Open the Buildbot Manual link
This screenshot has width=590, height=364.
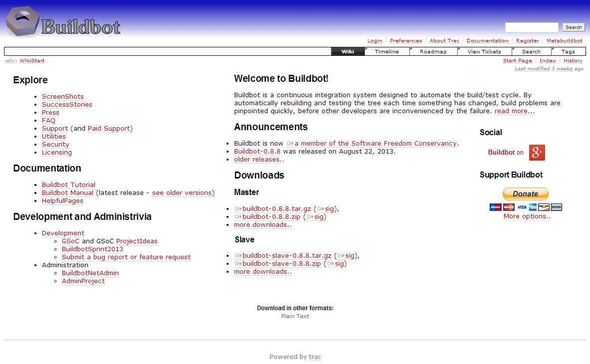click(x=67, y=192)
